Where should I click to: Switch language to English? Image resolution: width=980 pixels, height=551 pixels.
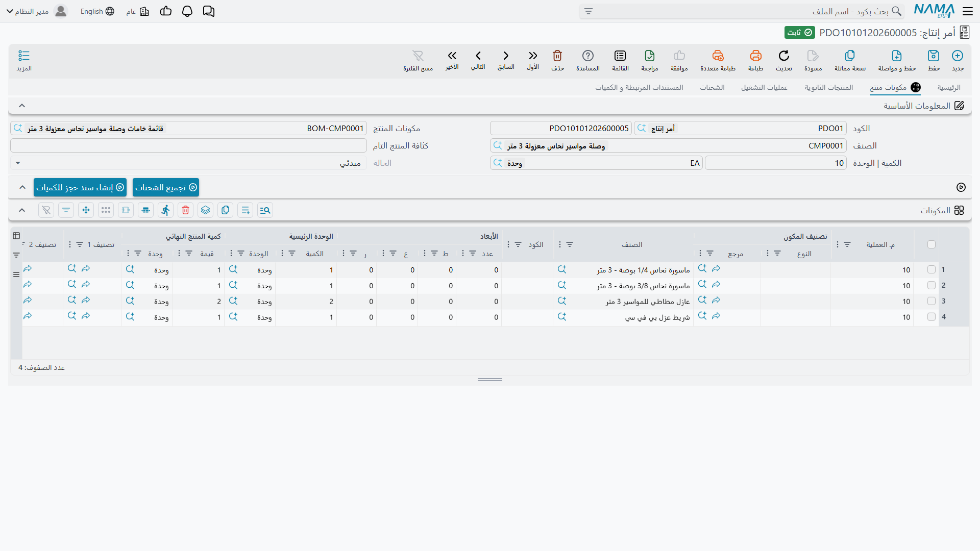click(x=97, y=11)
